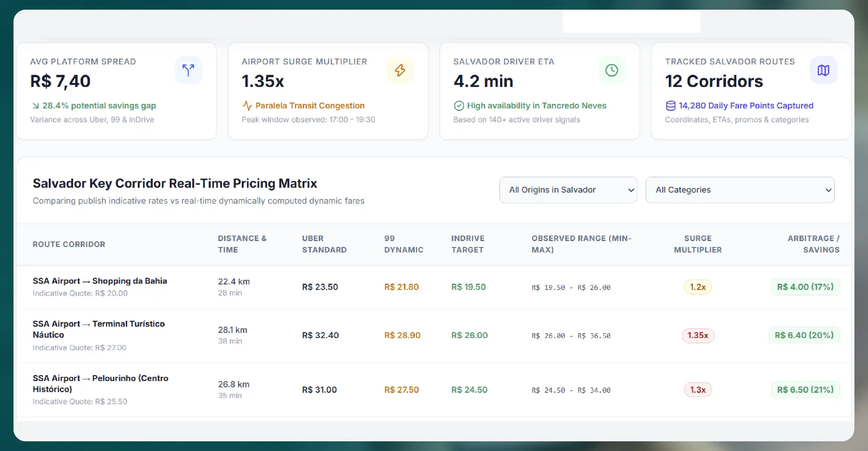
Task: Click the driver ETA clock icon
Action: pyautogui.click(x=612, y=70)
